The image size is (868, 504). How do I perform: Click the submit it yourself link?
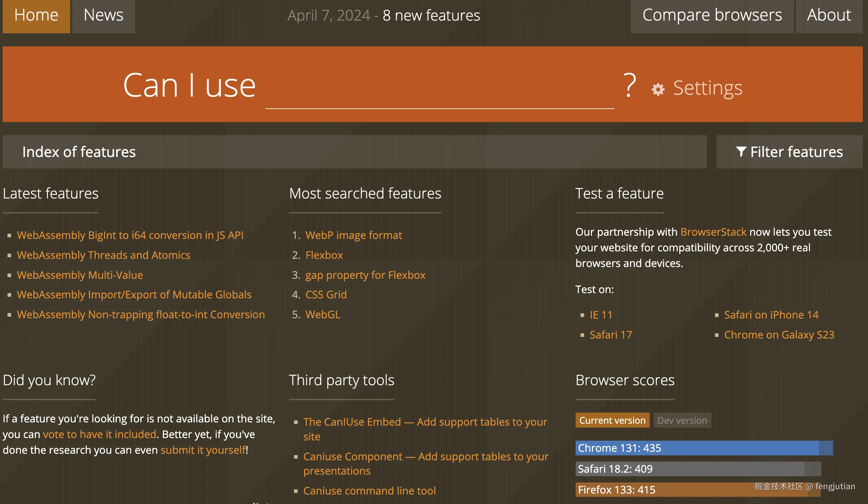[x=203, y=450]
